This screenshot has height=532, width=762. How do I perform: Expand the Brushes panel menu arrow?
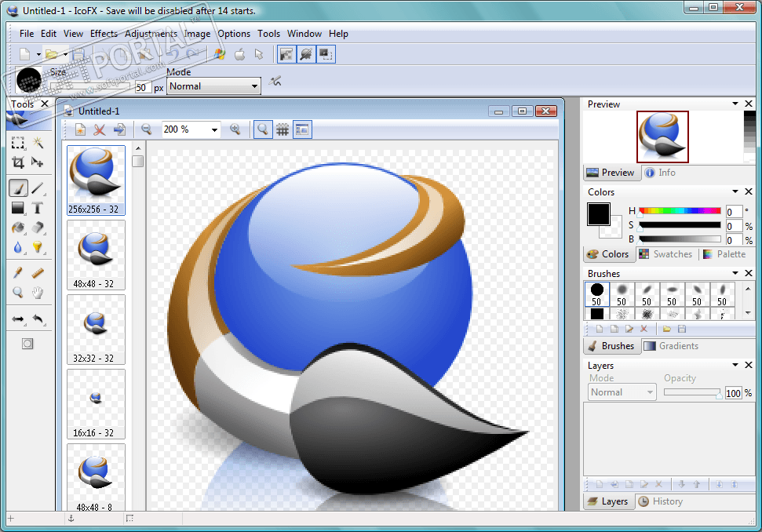(x=735, y=273)
